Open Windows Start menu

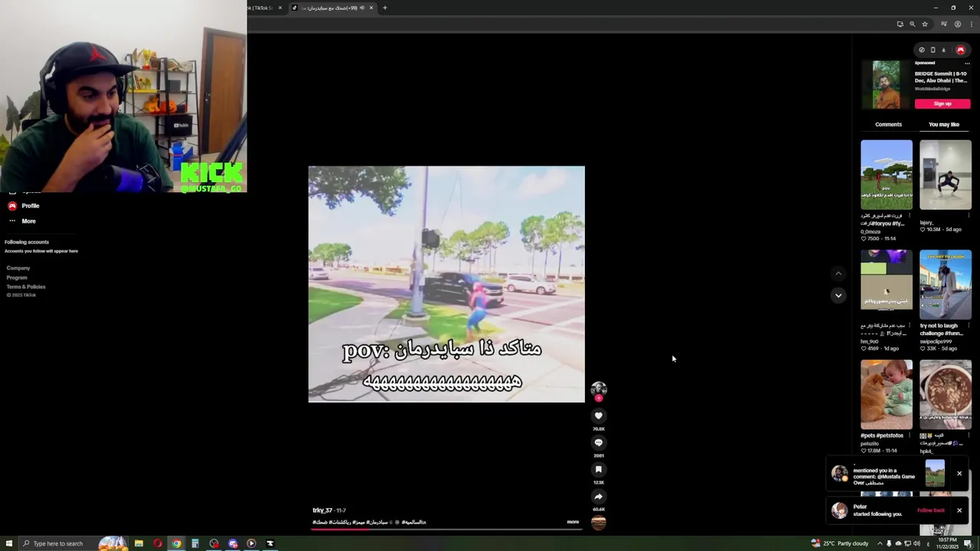tap(8, 543)
